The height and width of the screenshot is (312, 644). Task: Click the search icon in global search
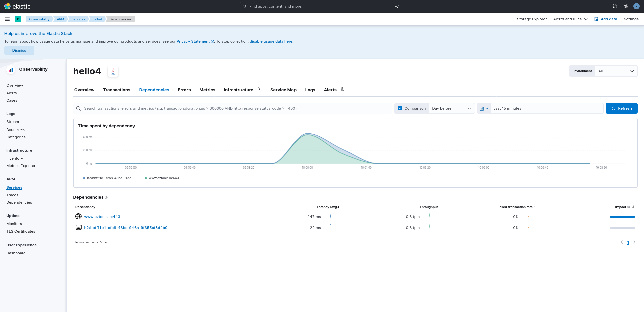pos(245,6)
